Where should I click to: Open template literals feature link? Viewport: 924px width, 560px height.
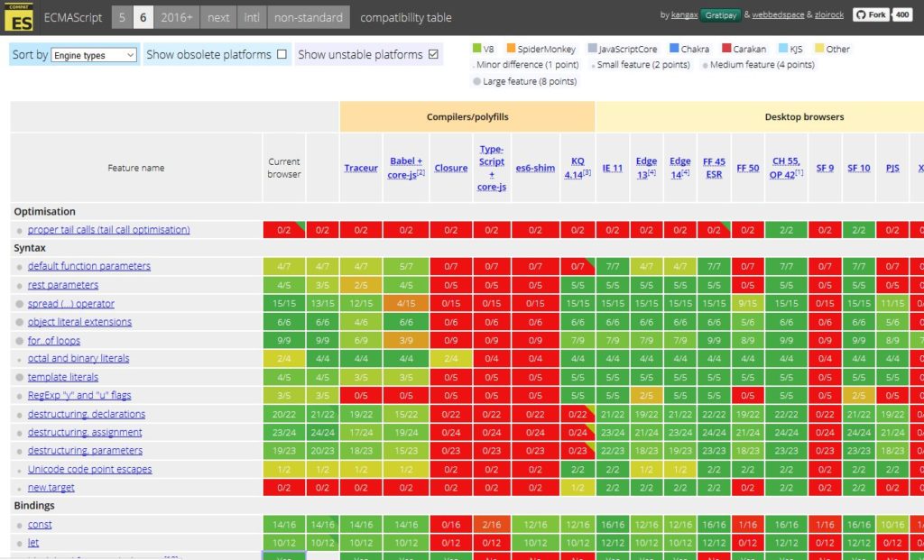click(63, 377)
